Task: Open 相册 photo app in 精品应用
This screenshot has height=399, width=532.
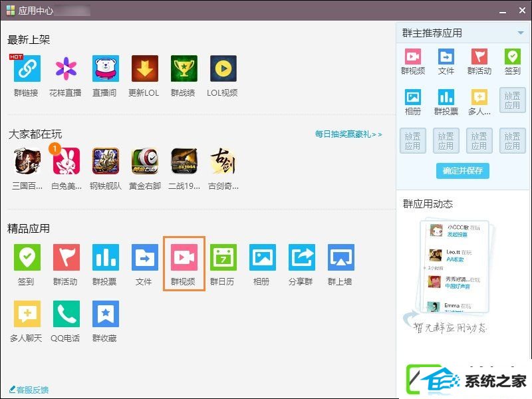Action: (x=262, y=257)
